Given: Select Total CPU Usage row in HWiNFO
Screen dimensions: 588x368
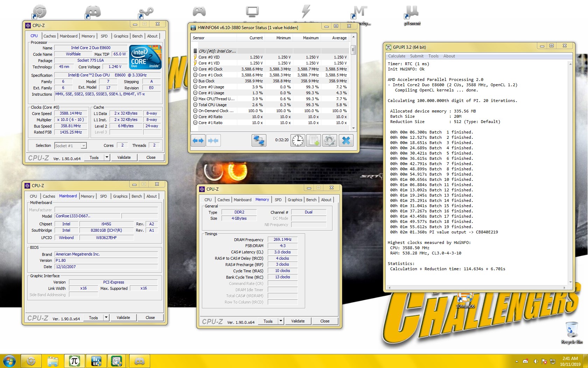Looking at the screenshot, I should click(270, 105).
